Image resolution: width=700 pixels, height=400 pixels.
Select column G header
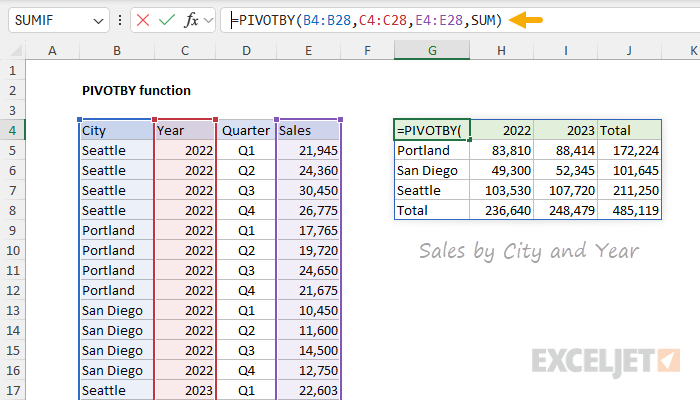pyautogui.click(x=432, y=50)
